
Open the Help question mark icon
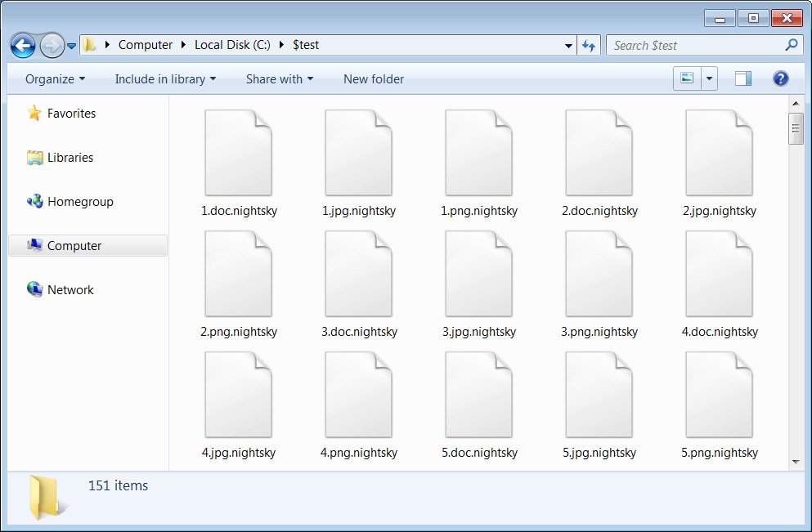(x=780, y=78)
